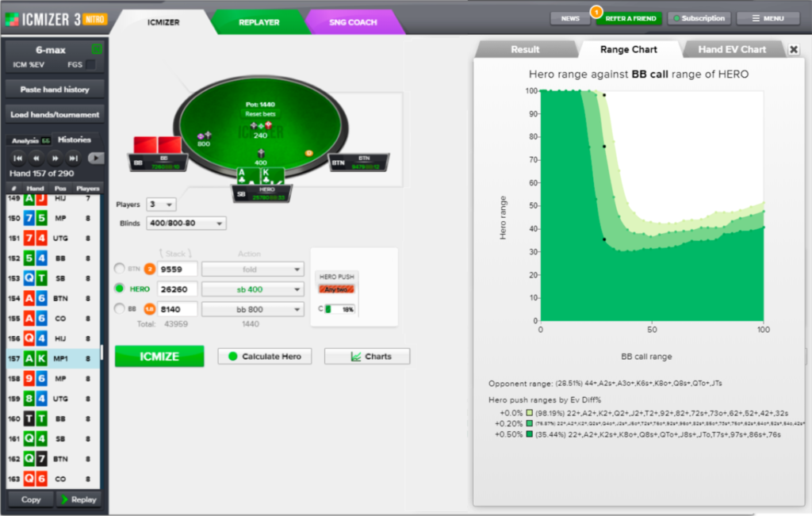Advance to next hand with fast-forward button

(x=55, y=159)
